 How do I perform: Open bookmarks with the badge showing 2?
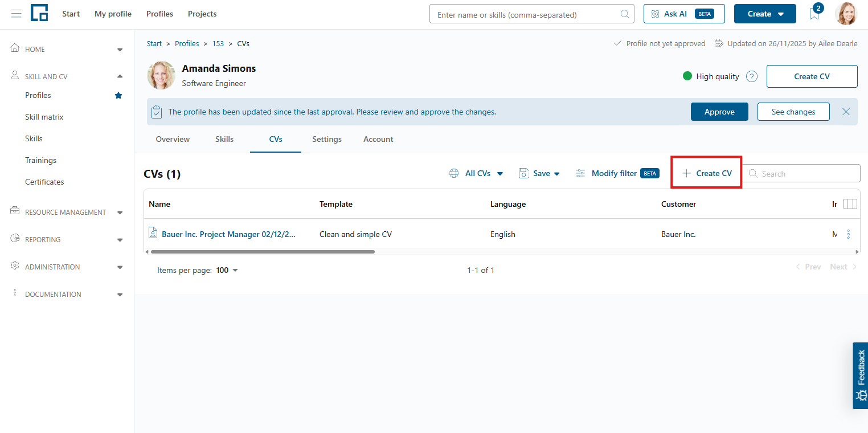815,14
